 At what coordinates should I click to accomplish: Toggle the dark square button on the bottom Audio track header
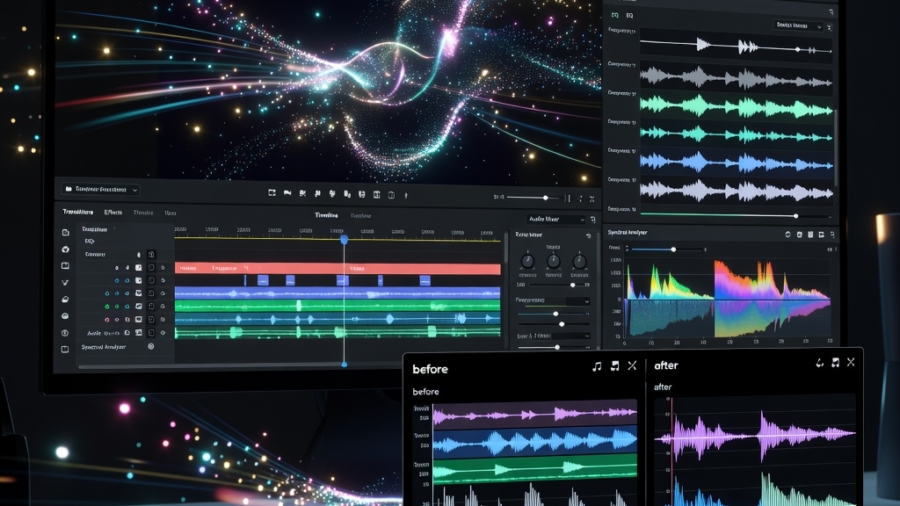click(x=151, y=333)
